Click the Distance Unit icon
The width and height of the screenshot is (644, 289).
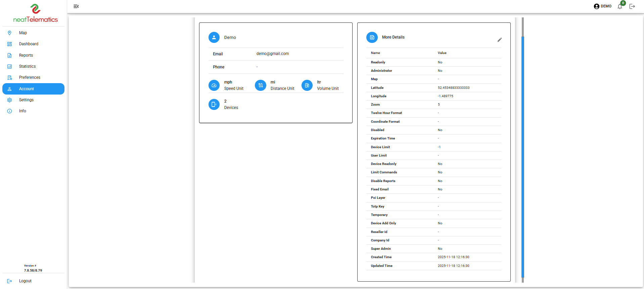[261, 85]
